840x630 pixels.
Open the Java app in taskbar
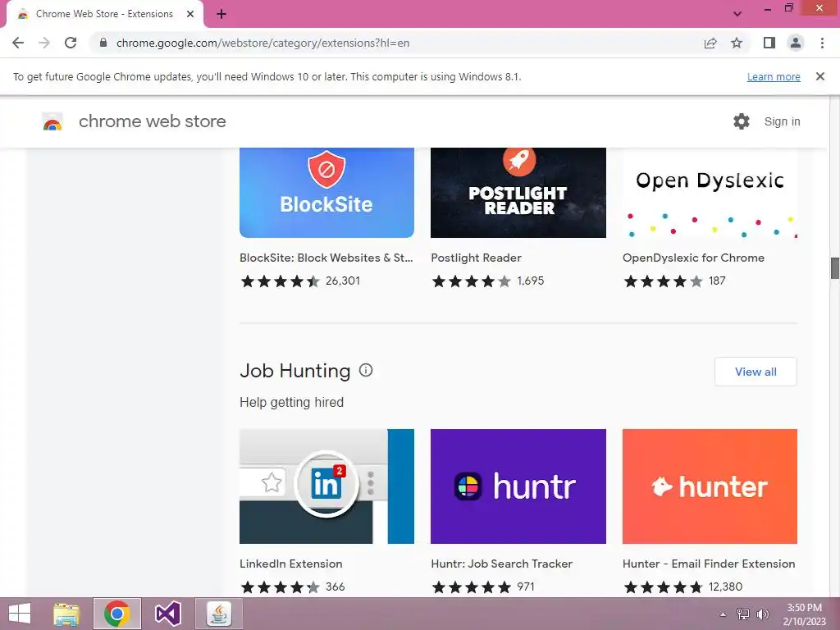click(x=218, y=614)
